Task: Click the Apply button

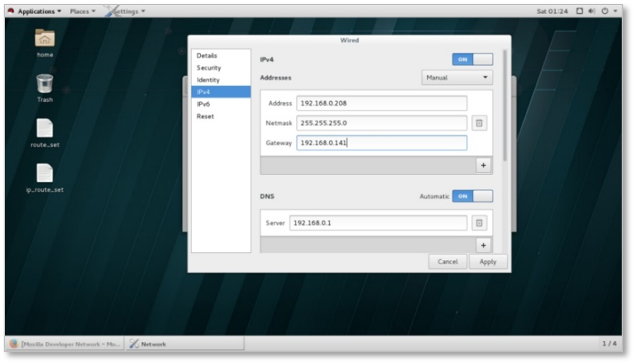Action: pos(488,262)
